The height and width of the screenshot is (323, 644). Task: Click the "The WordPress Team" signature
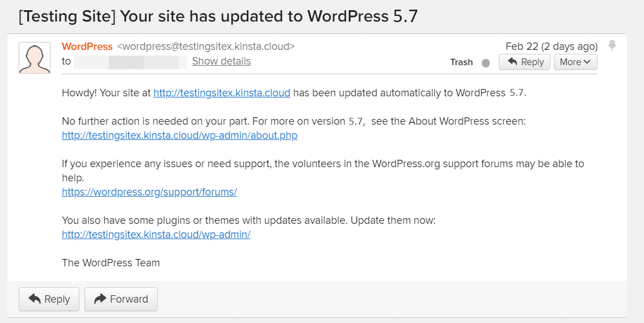pos(111,263)
